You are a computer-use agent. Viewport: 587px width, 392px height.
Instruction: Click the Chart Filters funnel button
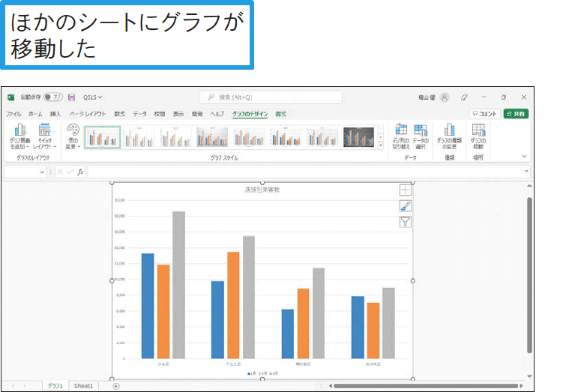pyautogui.click(x=405, y=222)
